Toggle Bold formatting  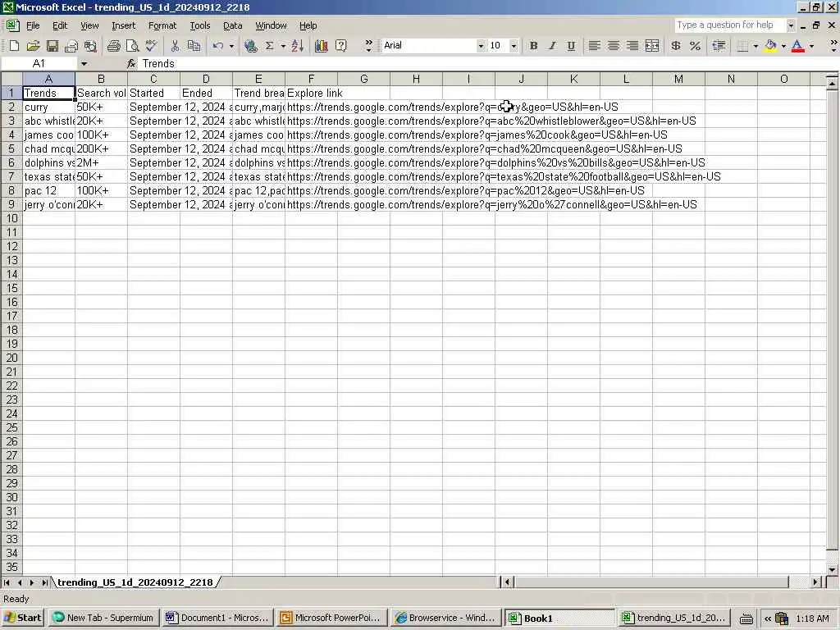point(533,46)
